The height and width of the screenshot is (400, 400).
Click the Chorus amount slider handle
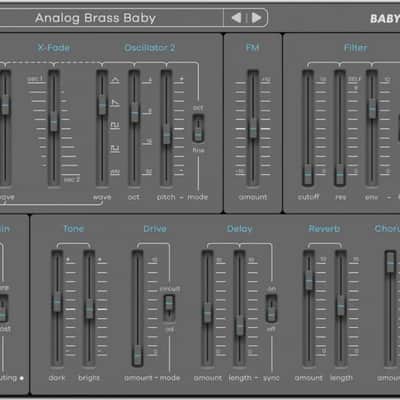390,262
